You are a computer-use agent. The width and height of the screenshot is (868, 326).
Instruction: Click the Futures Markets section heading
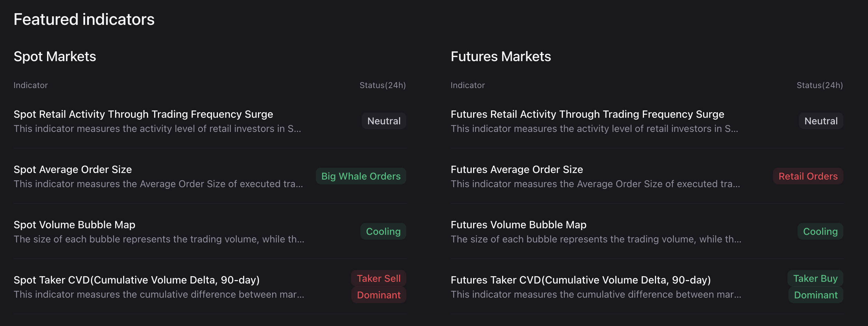coord(501,56)
